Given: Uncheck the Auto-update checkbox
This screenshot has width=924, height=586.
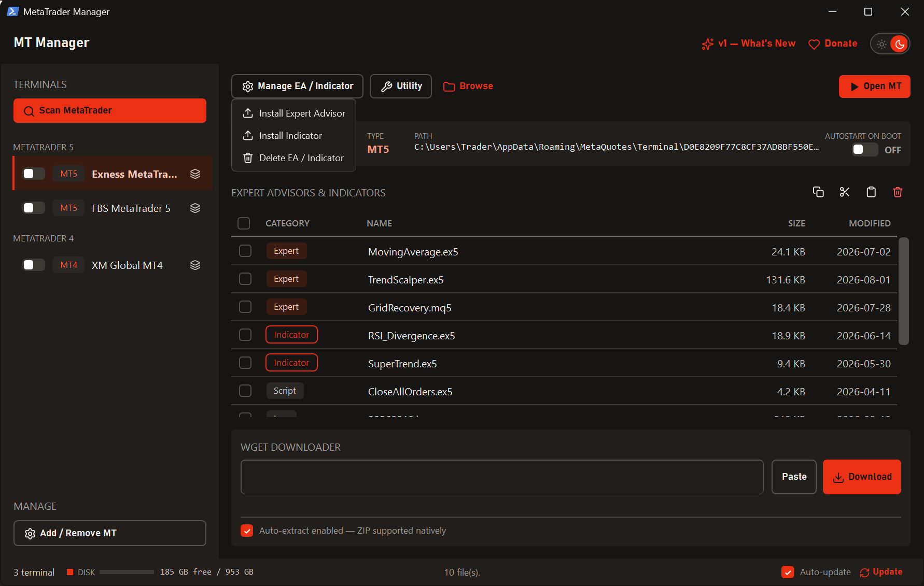Looking at the screenshot, I should [788, 572].
